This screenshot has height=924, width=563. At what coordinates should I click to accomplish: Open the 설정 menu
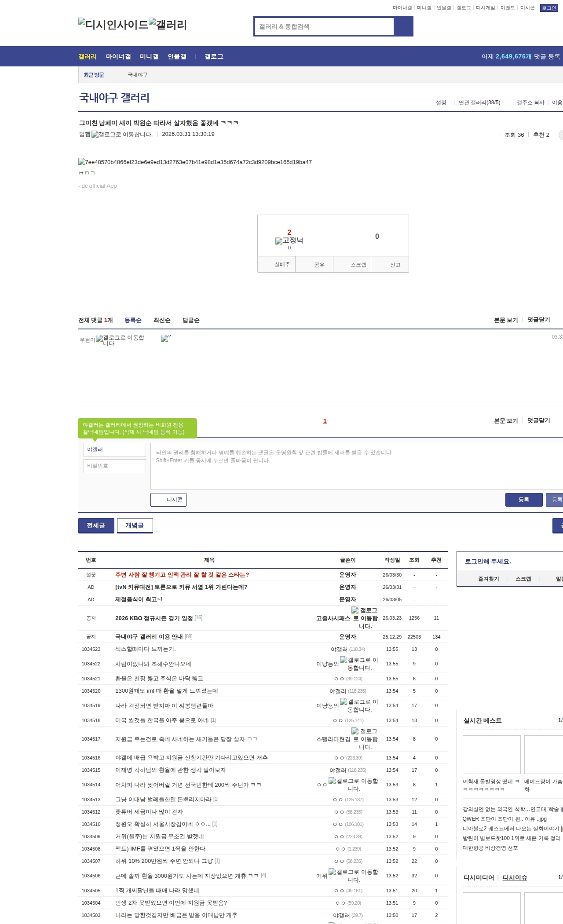pyautogui.click(x=441, y=102)
